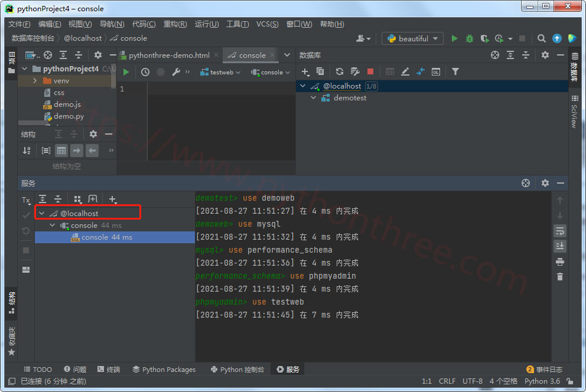Open query history clock icon
Image resolution: width=586 pixels, height=392 pixels.
145,72
